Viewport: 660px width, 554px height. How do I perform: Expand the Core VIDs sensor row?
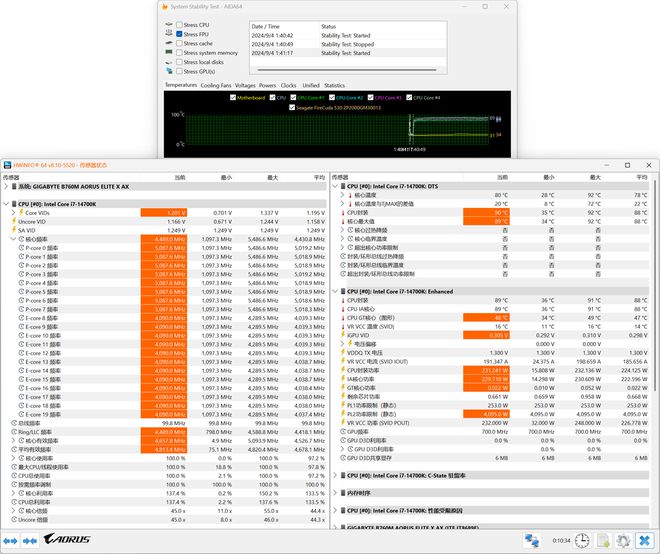tap(14, 213)
